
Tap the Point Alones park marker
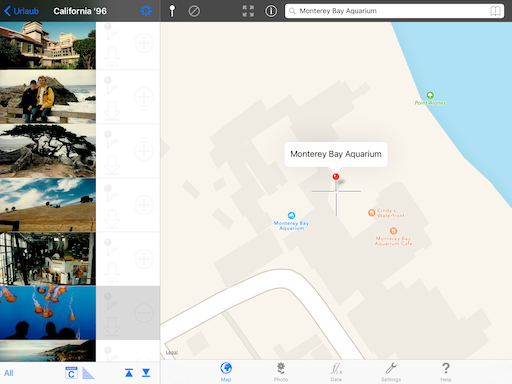430,95
